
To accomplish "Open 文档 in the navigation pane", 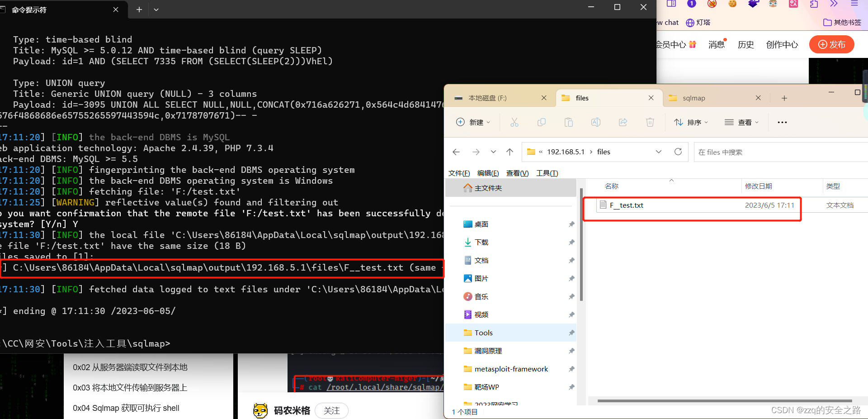I will [x=481, y=260].
